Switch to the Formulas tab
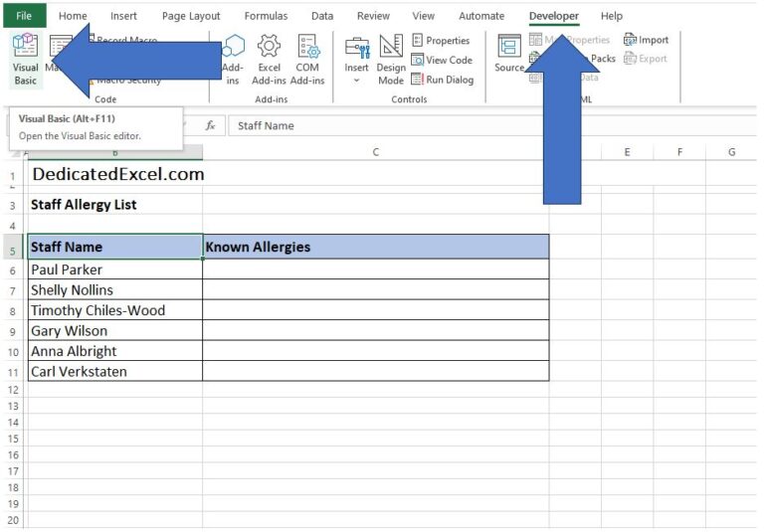The width and height of the screenshot is (764, 532). 266,16
